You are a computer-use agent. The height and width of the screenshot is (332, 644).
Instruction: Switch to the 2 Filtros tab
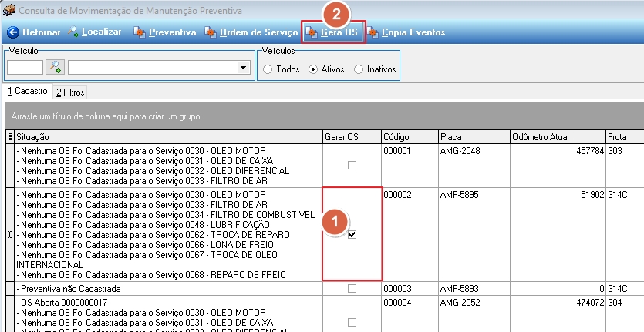pyautogui.click(x=70, y=92)
